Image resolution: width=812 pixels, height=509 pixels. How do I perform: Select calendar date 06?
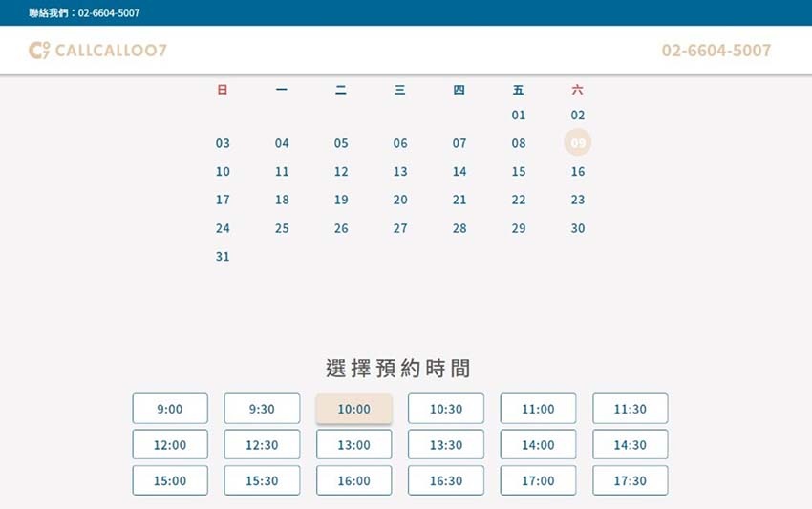[400, 143]
